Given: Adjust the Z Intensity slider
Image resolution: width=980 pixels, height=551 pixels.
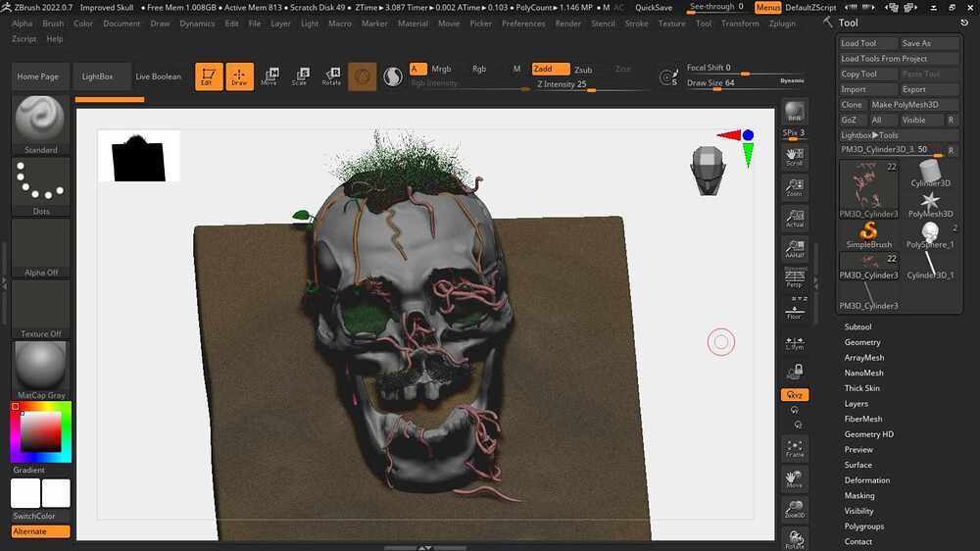Looking at the screenshot, I should 592,84.
